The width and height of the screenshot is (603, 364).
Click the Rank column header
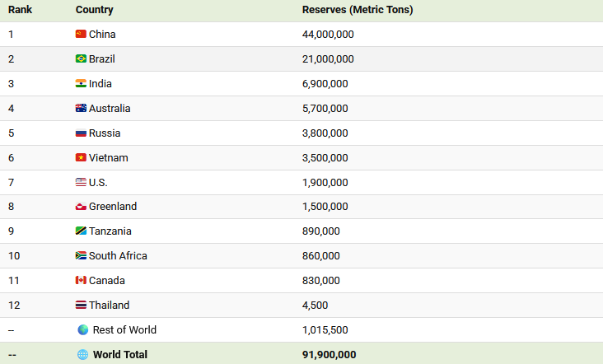[21, 10]
